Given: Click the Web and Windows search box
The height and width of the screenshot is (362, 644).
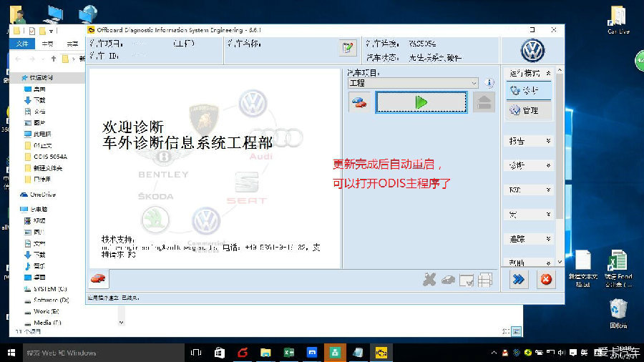Looking at the screenshot, I should [x=103, y=353].
